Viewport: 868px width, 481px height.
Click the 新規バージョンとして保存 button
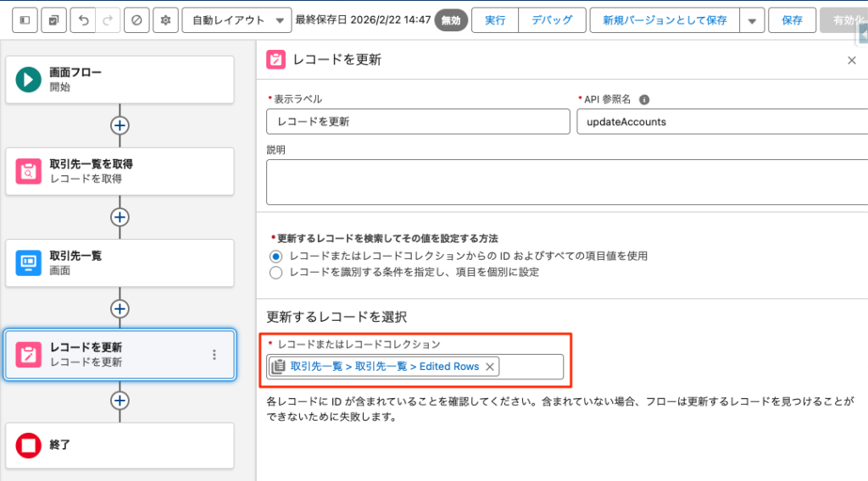[x=665, y=20]
